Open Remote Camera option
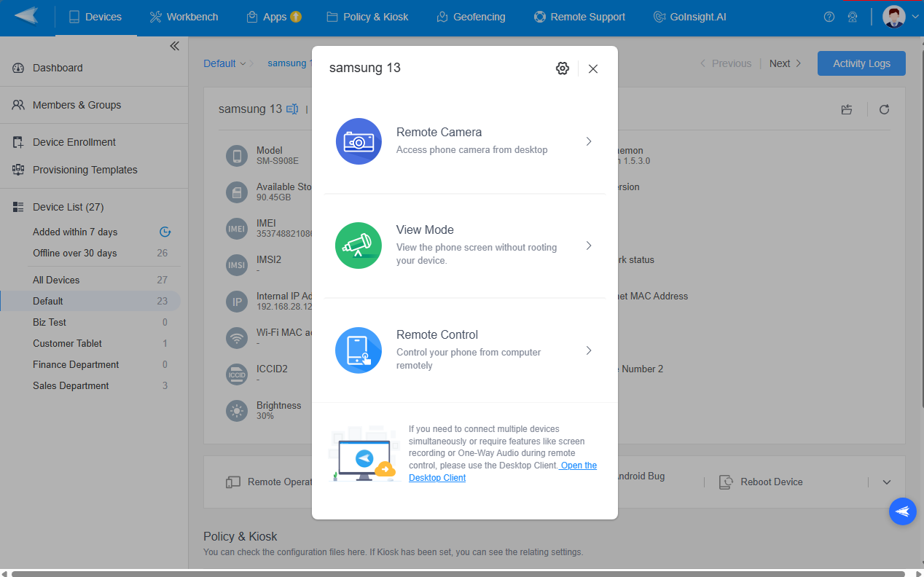924x577 pixels. coord(464,141)
